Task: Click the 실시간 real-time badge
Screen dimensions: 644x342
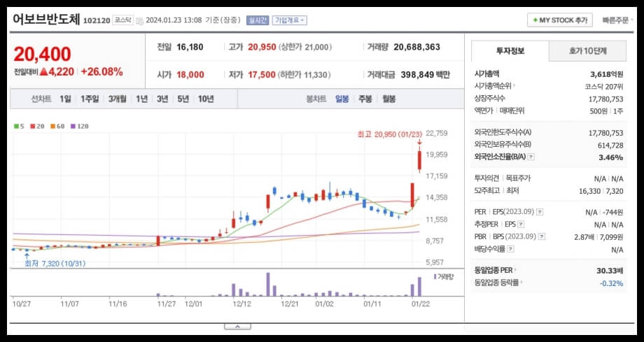Action: pos(258,20)
